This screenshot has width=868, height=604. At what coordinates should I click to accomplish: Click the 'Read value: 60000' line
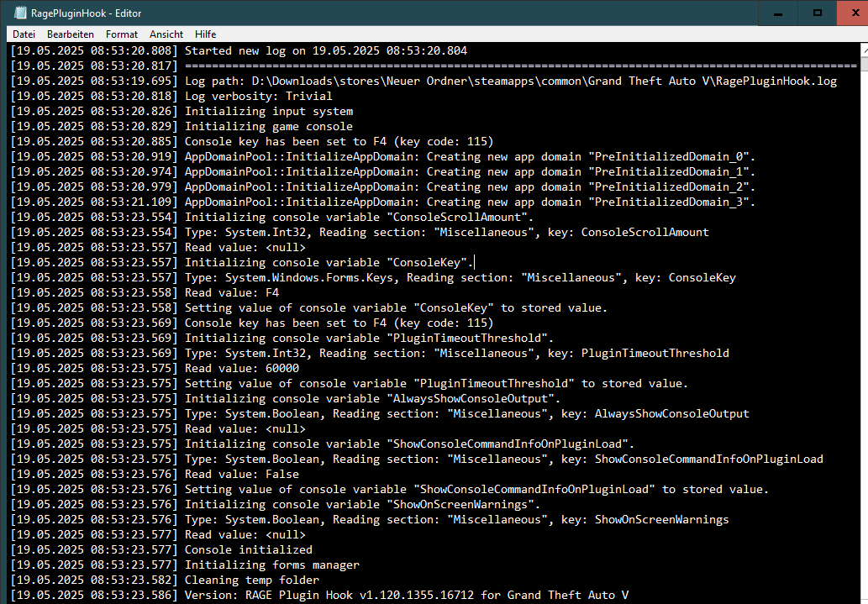[155, 368]
